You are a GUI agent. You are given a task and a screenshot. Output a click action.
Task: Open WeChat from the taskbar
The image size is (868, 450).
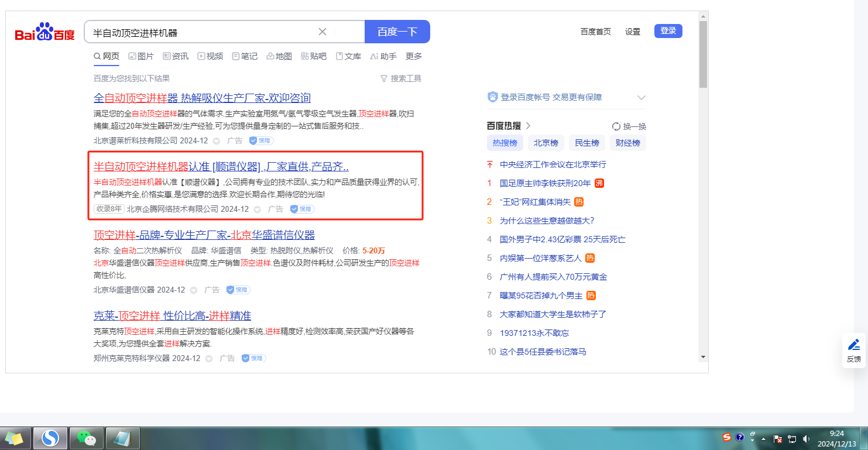(87, 438)
